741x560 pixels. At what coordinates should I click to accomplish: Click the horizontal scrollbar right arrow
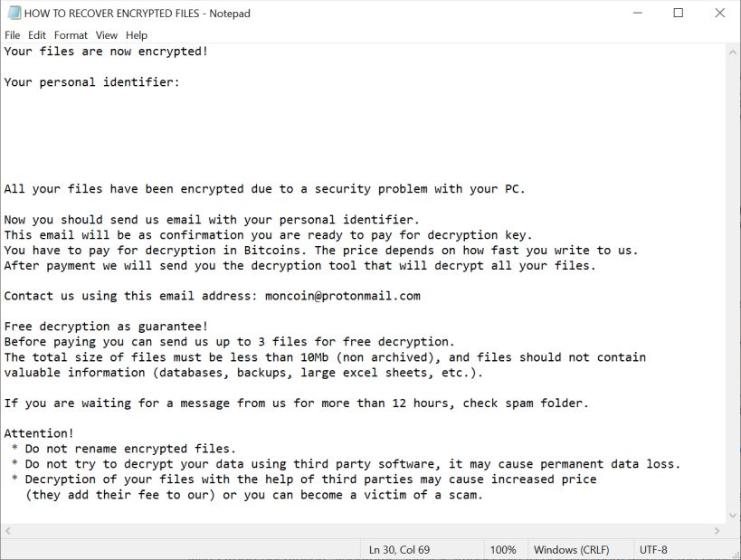coord(717,531)
